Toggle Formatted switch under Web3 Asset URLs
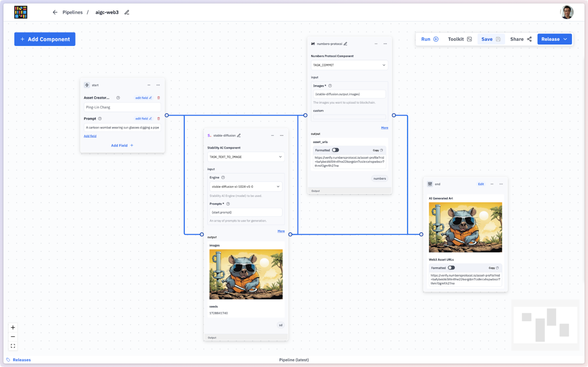The image size is (588, 367). [451, 268]
